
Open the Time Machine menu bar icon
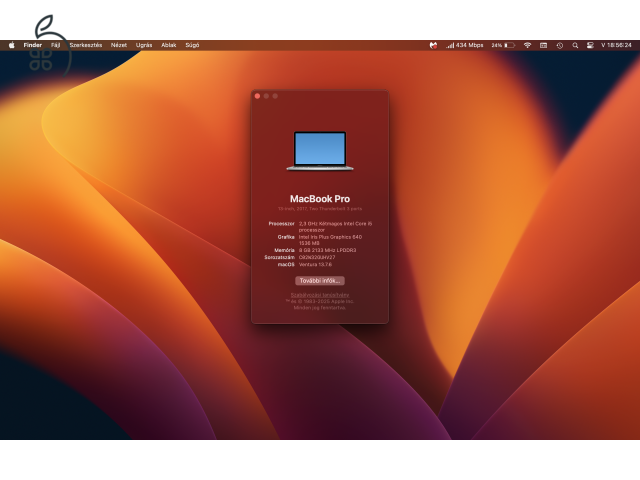[560, 45]
